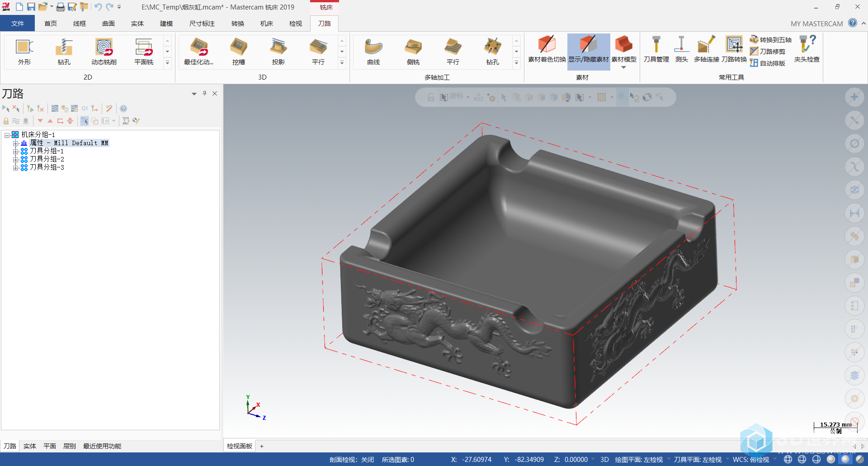This screenshot has width=868, height=466.
Task: Select the 外形 contour toolpath icon
Action: 24,52
